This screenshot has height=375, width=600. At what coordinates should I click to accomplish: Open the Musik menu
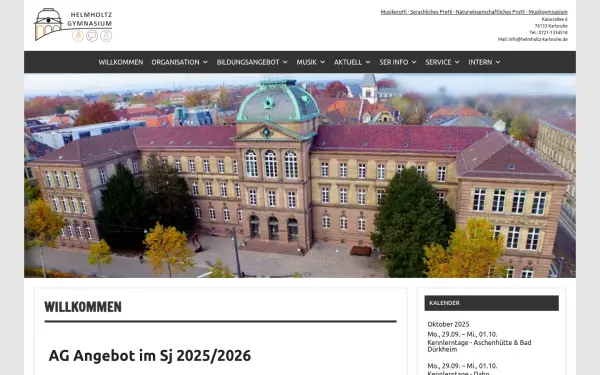(307, 62)
